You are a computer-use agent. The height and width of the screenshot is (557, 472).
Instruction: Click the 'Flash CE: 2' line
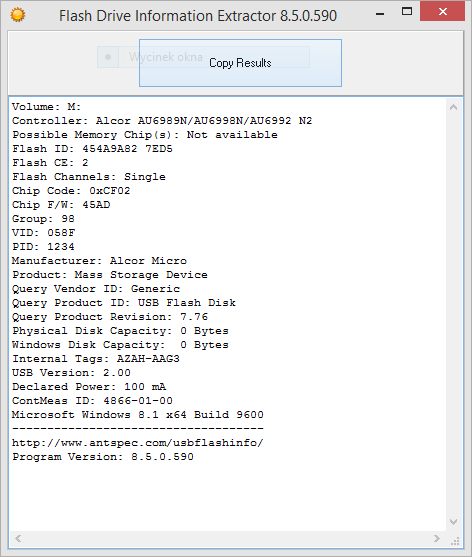click(x=50, y=163)
